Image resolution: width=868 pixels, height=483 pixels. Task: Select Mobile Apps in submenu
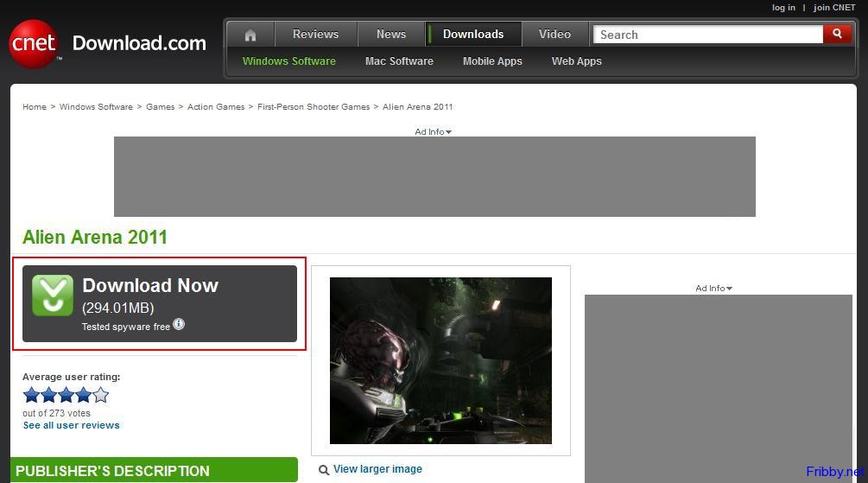pyautogui.click(x=492, y=61)
